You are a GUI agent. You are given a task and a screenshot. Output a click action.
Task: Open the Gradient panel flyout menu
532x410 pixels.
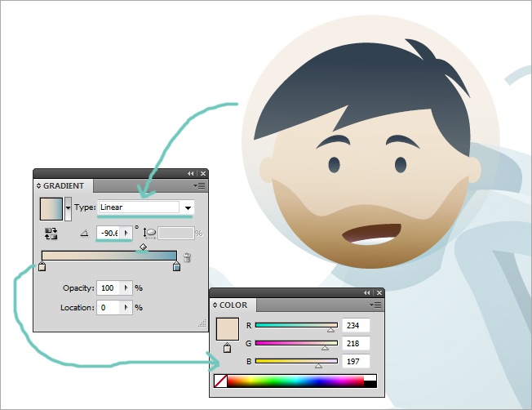click(x=199, y=186)
